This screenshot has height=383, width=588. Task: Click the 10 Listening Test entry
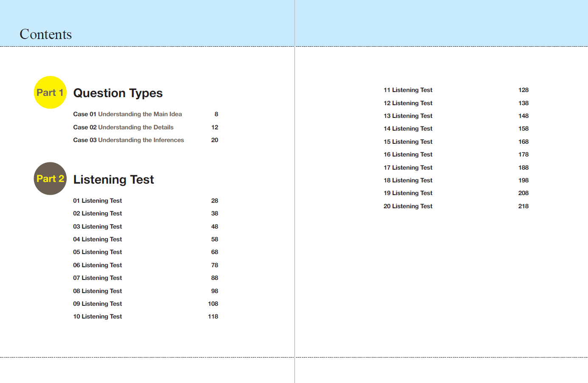98,316
